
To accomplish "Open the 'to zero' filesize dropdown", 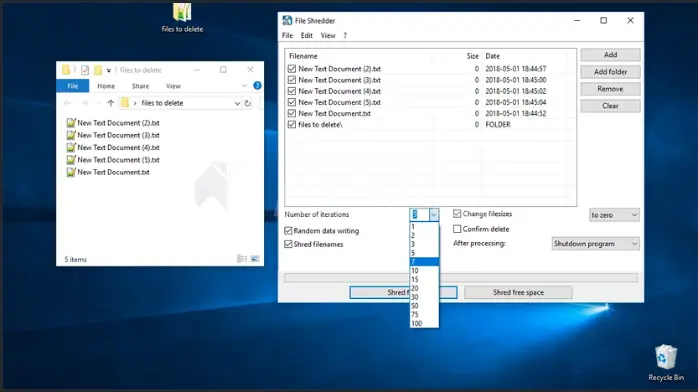I will pyautogui.click(x=614, y=215).
